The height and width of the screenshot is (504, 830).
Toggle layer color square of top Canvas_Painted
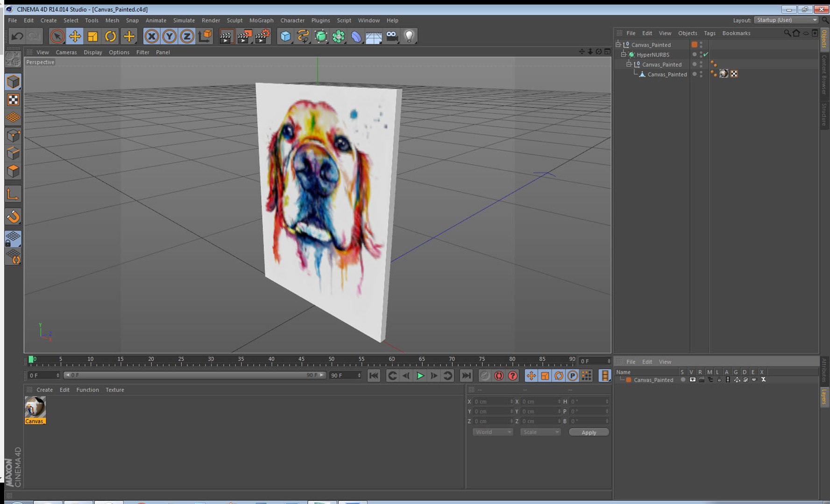tap(695, 45)
